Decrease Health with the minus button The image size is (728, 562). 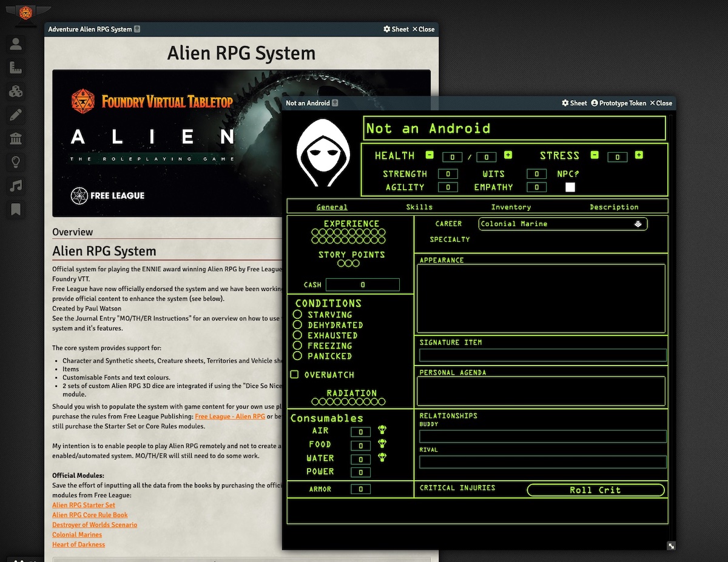[x=430, y=155]
